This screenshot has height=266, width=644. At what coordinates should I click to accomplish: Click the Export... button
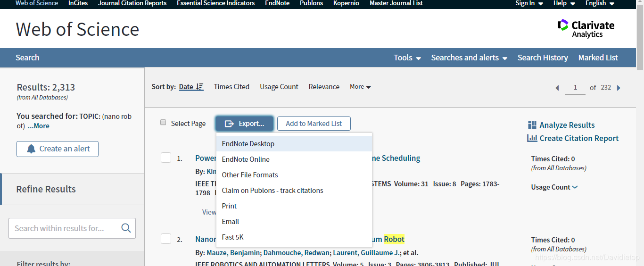244,124
